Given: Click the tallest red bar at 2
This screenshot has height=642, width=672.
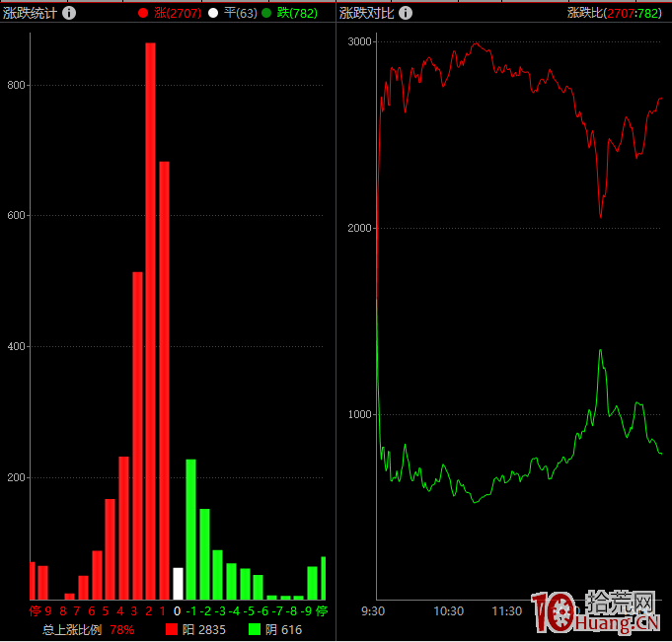Looking at the screenshot, I should [x=150, y=321].
